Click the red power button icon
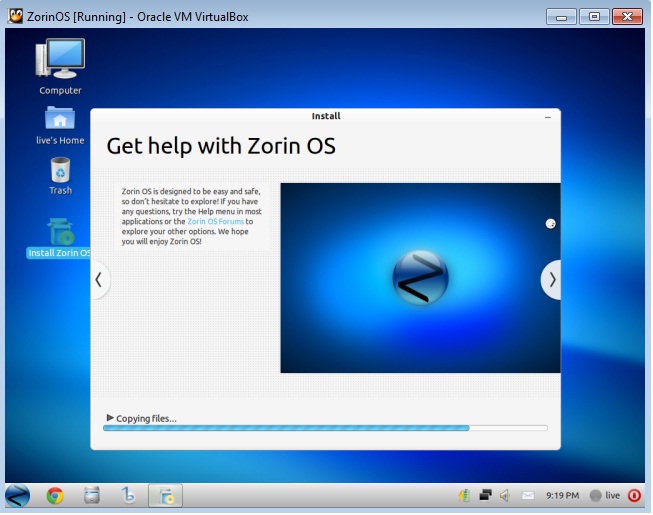 tap(634, 495)
